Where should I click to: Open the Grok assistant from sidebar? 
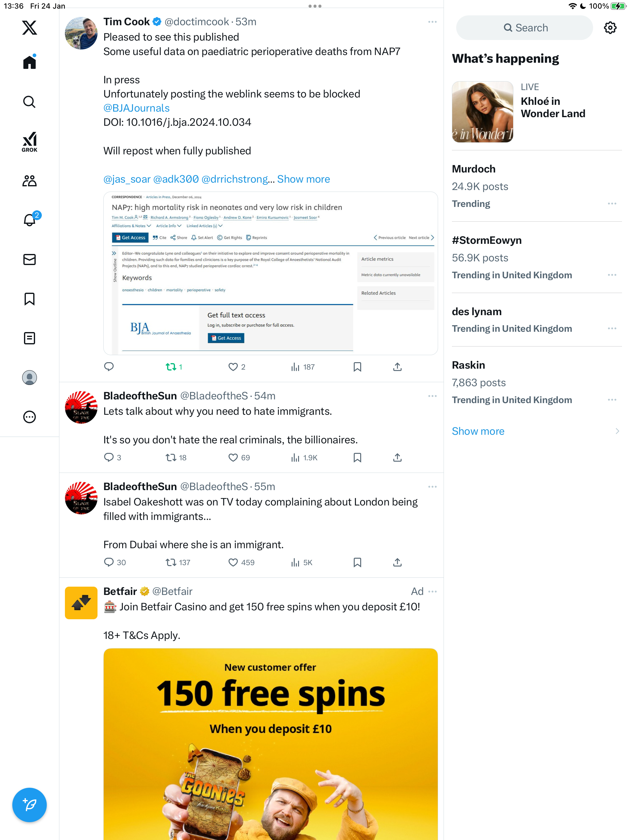pyautogui.click(x=29, y=142)
